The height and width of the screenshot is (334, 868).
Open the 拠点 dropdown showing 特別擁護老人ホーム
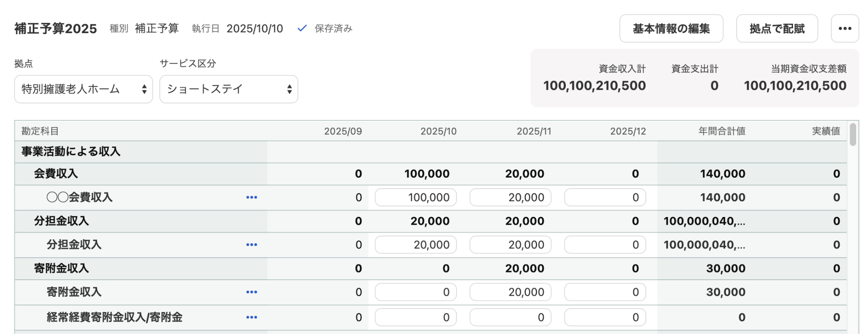[83, 89]
